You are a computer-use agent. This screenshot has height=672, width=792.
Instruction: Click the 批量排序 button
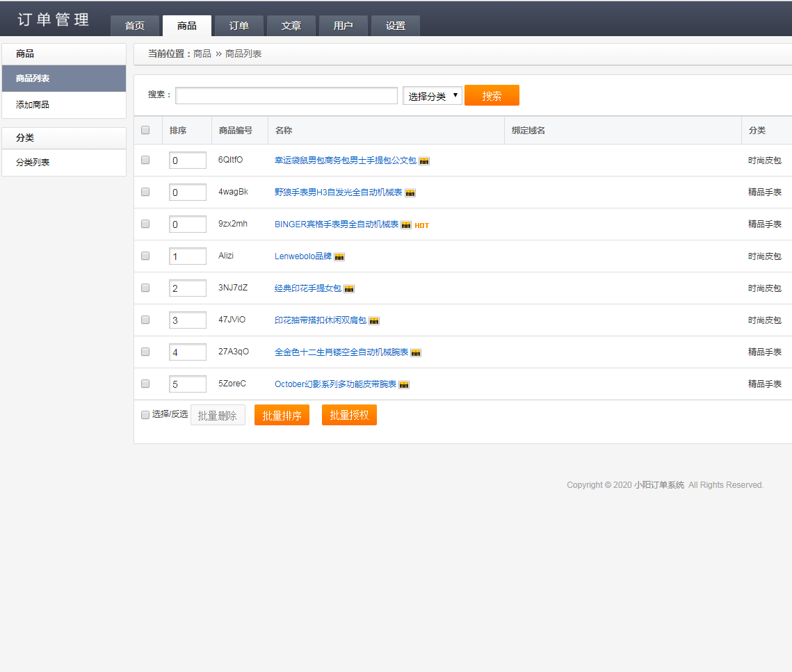tap(282, 416)
